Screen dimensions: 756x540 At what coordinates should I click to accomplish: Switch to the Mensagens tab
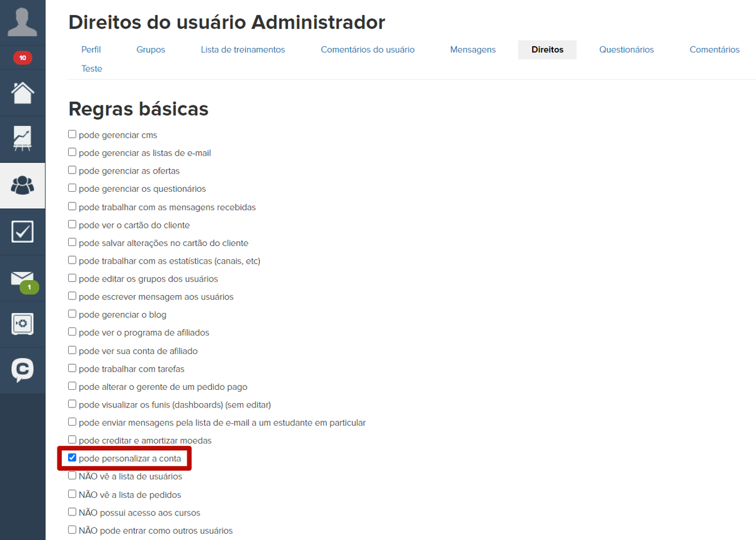tap(472, 50)
